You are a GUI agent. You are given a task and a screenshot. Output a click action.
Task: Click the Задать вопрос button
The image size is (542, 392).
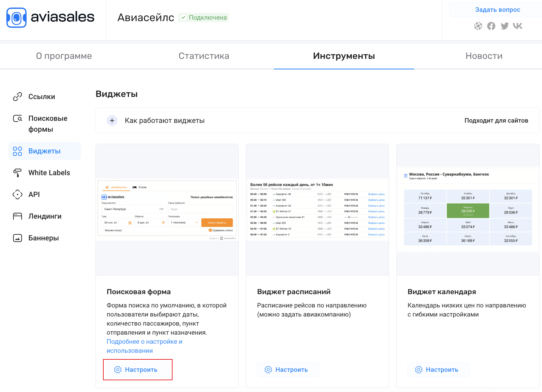coord(497,10)
